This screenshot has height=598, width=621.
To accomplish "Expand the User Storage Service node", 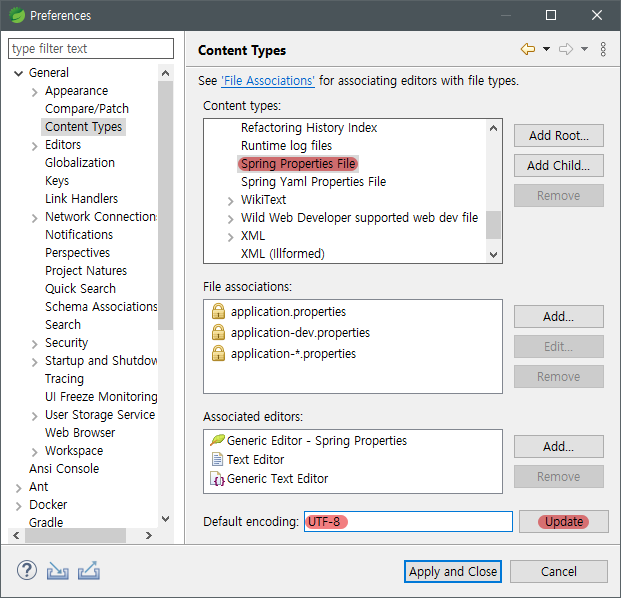I will click(x=34, y=416).
